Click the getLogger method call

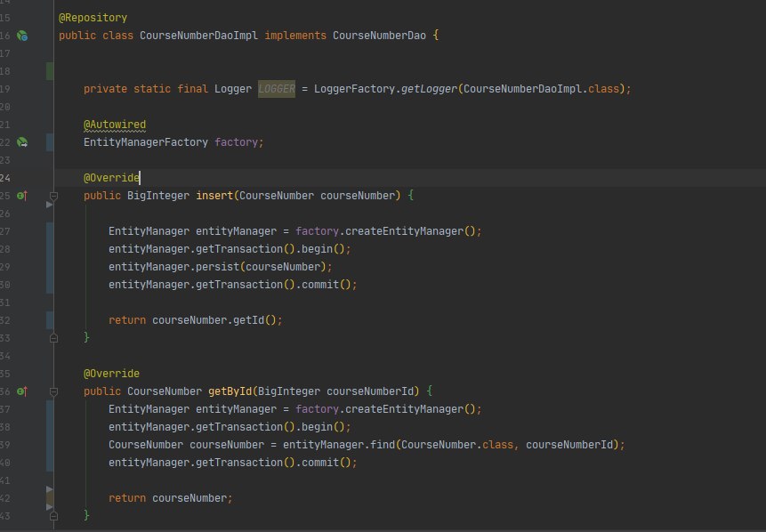429,89
